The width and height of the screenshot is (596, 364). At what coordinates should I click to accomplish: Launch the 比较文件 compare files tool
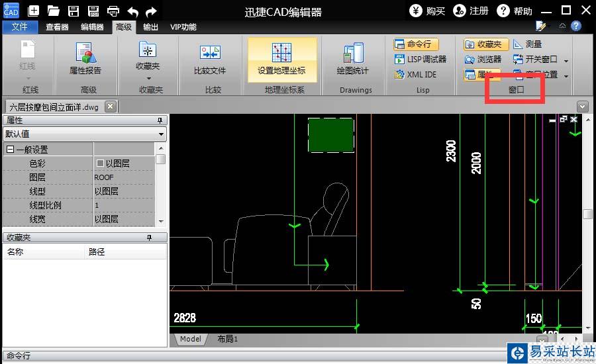(210, 60)
